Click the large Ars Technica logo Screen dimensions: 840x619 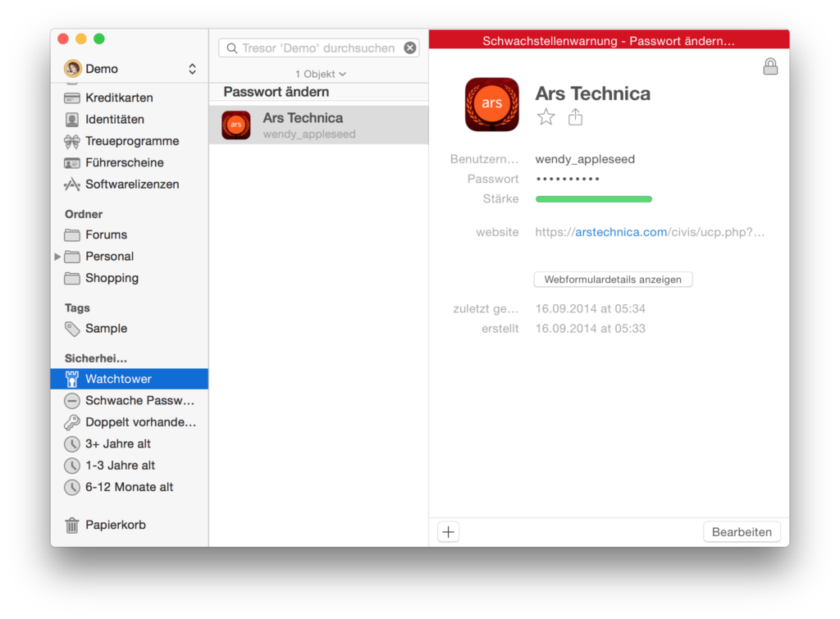(x=492, y=104)
